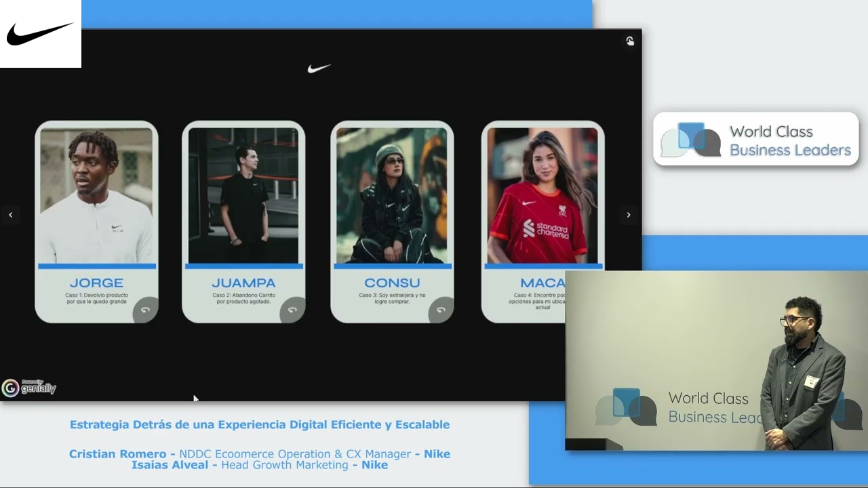Select Maca's photo in the red jersey

542,196
